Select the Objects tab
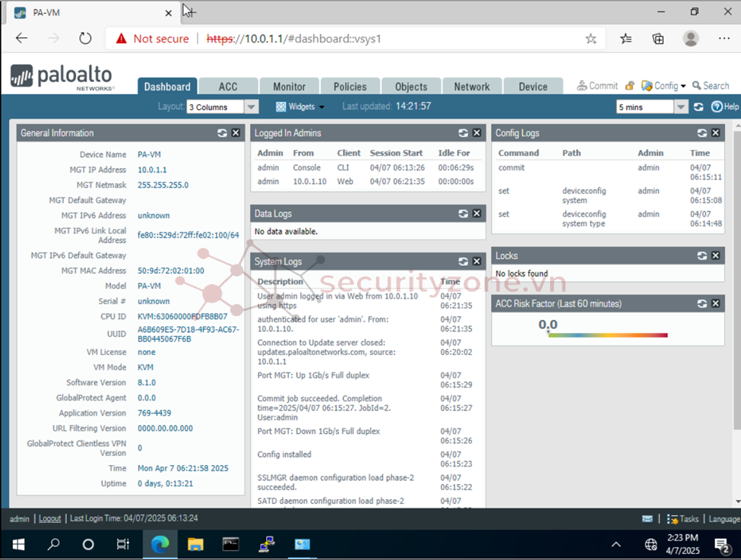Screen dimensions: 741x560 tap(411, 87)
